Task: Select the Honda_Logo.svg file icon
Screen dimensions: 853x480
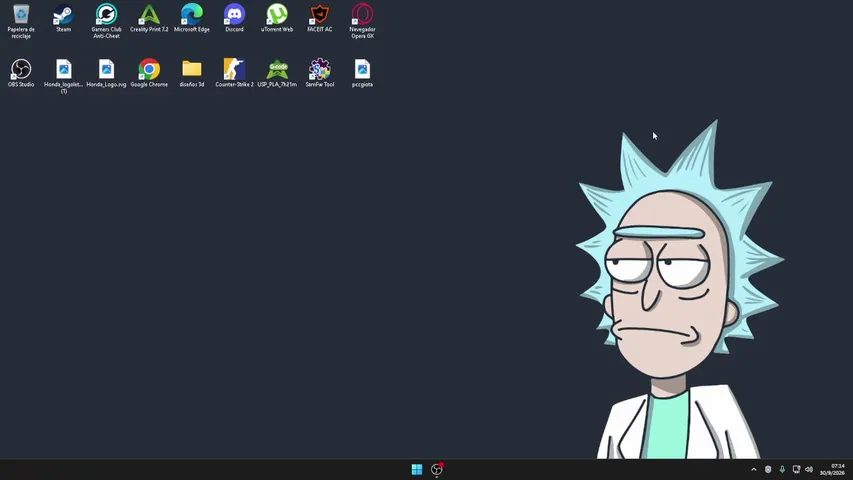Action: pos(106,73)
